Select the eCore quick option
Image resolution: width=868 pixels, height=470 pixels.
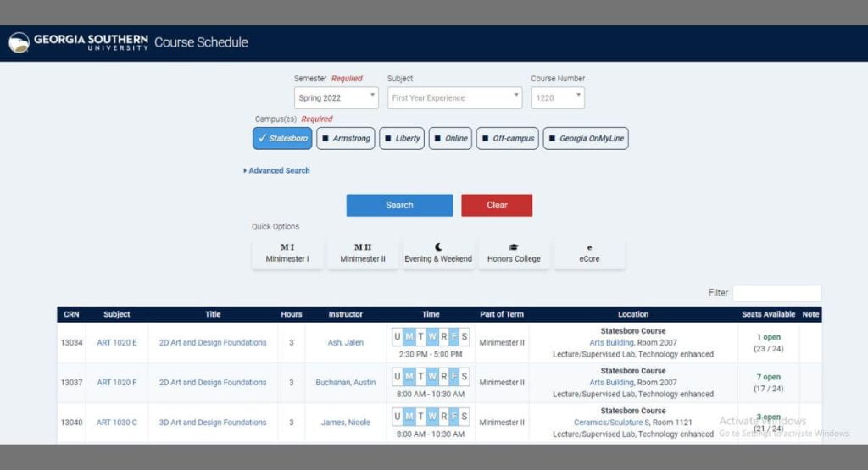pos(589,253)
